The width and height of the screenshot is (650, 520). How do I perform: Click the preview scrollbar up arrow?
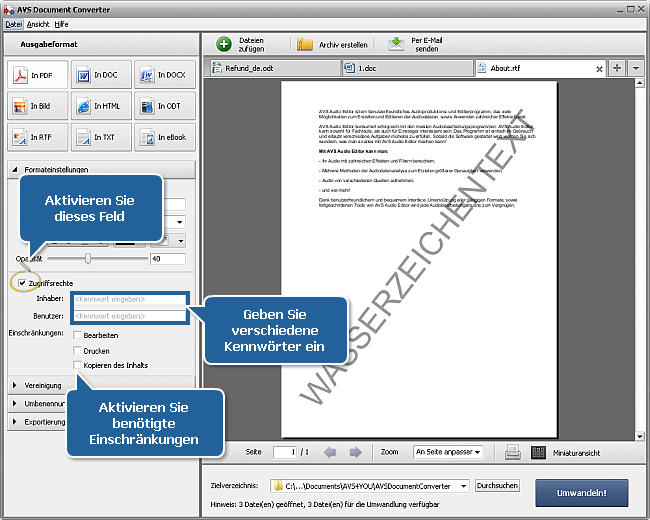pos(640,83)
